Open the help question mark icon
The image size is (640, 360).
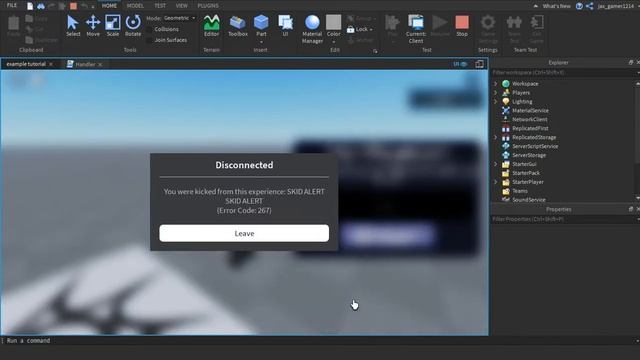click(579, 6)
